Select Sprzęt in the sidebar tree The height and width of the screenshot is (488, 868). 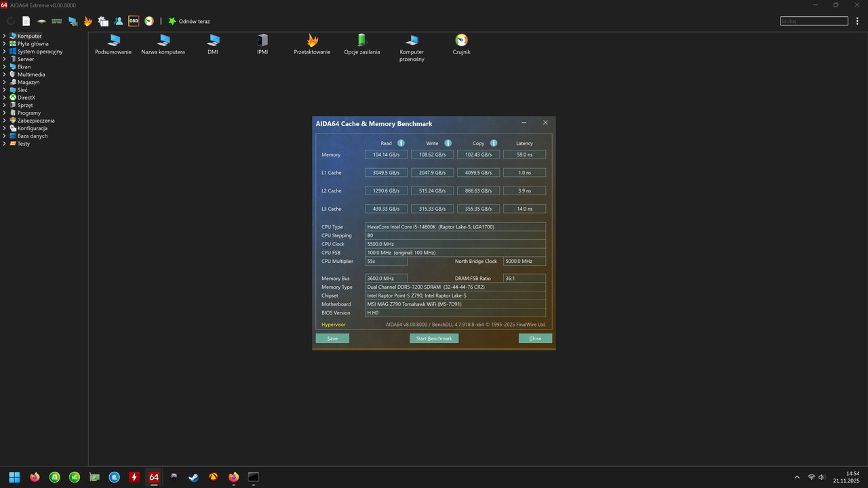point(25,105)
